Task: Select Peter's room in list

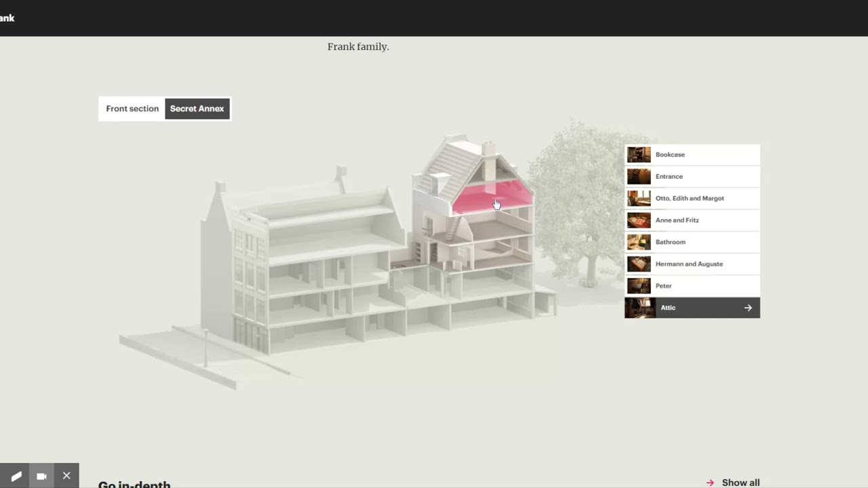Action: [x=692, y=285]
